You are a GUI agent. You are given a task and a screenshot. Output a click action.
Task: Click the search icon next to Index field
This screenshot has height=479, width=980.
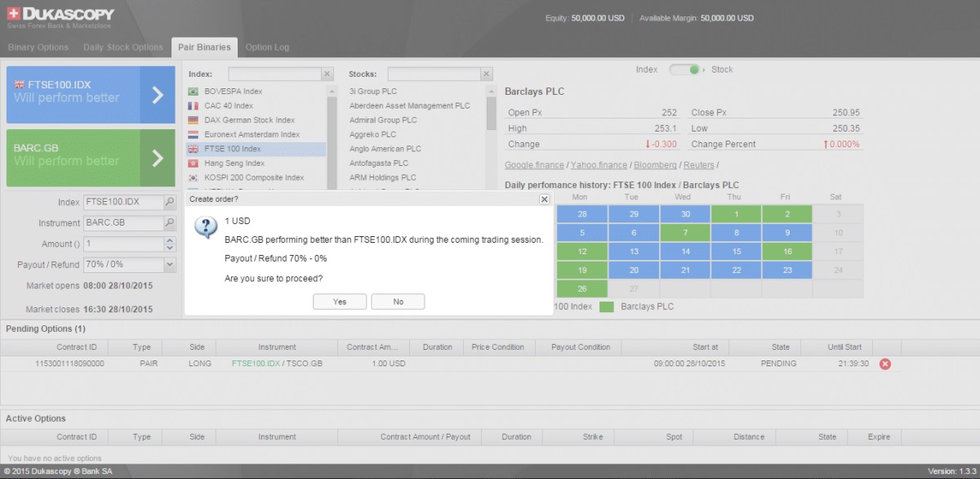click(x=170, y=202)
